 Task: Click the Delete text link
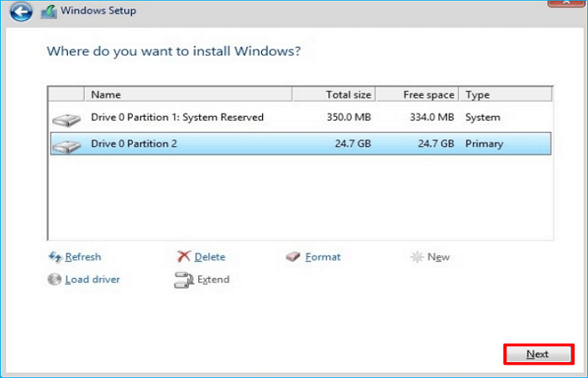[210, 257]
